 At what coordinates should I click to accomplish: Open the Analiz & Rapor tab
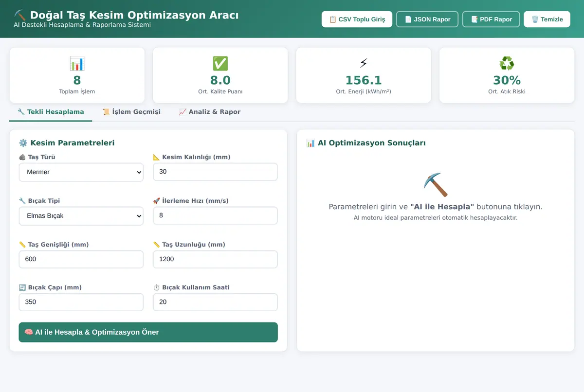[x=210, y=112]
